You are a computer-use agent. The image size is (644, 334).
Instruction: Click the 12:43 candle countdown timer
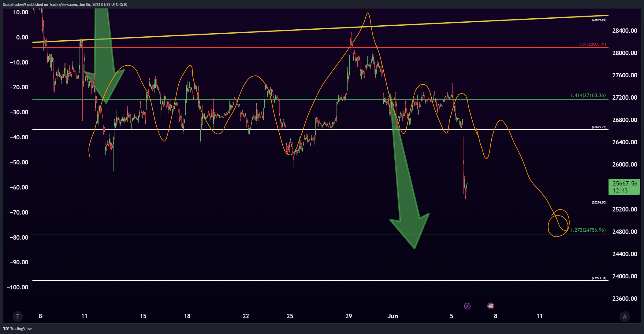point(620,191)
